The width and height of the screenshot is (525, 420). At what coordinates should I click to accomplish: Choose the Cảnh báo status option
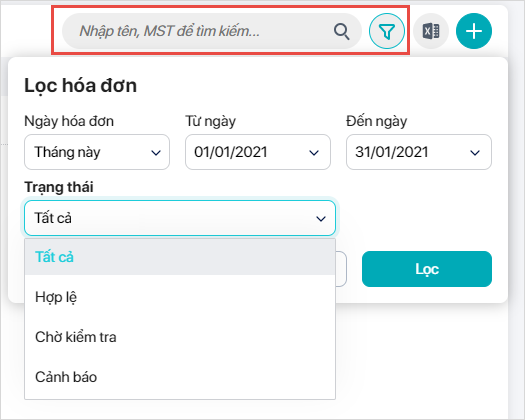pos(180,377)
